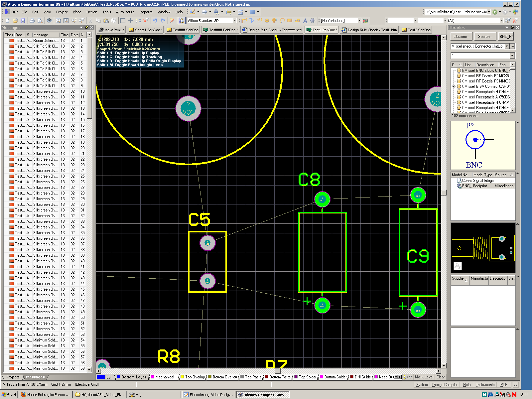Click the Paste clipboard icon
Viewport: 532px width, 399px height.
coord(106,21)
